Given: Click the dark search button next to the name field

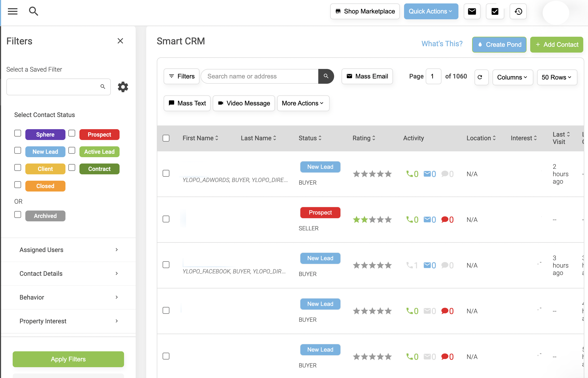Looking at the screenshot, I should tap(326, 76).
